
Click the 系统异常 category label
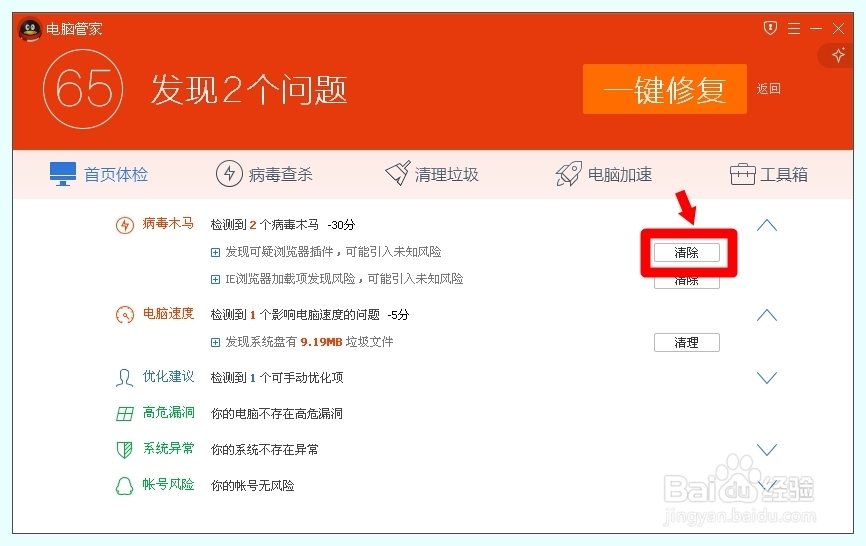point(168,448)
